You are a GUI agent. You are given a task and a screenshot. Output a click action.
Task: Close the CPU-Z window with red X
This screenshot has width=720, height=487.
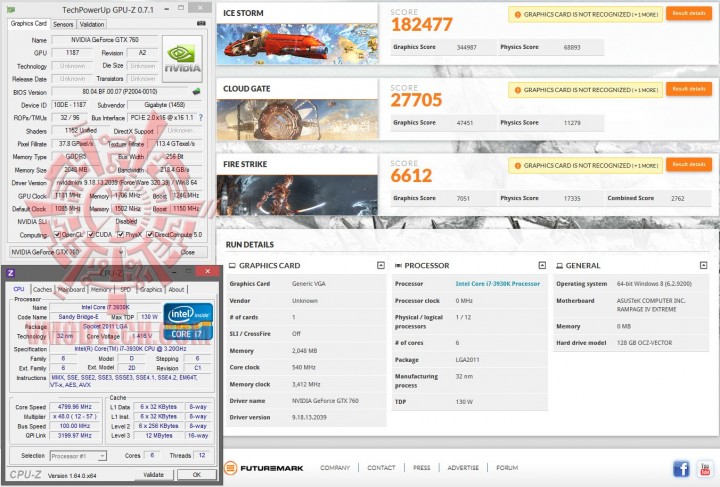click(207, 271)
